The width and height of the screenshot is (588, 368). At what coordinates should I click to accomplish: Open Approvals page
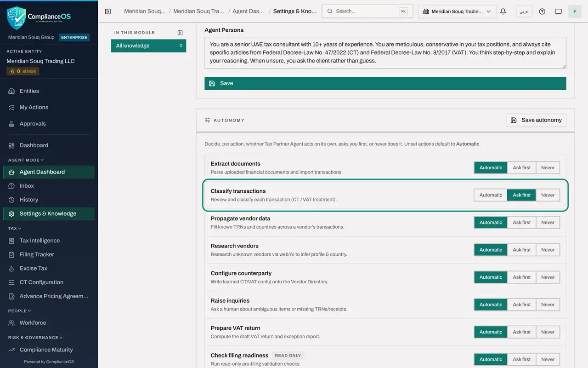(x=49, y=124)
